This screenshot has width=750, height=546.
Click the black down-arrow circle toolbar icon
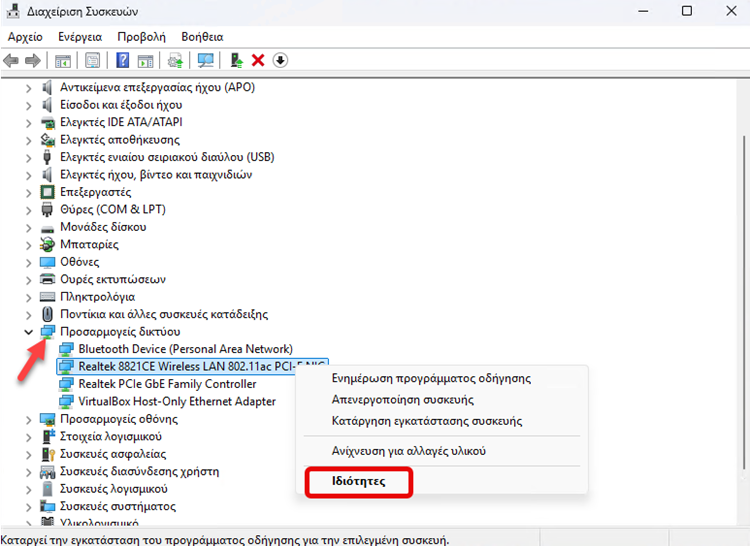click(281, 60)
